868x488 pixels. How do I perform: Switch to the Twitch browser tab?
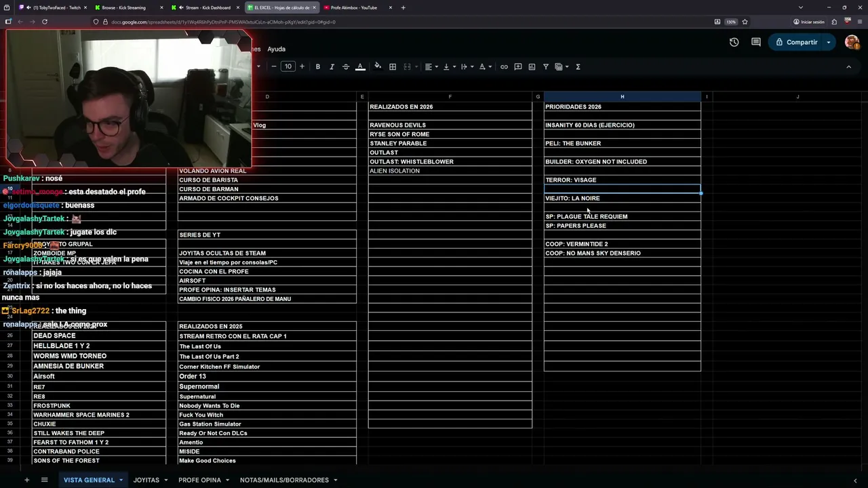(53, 7)
